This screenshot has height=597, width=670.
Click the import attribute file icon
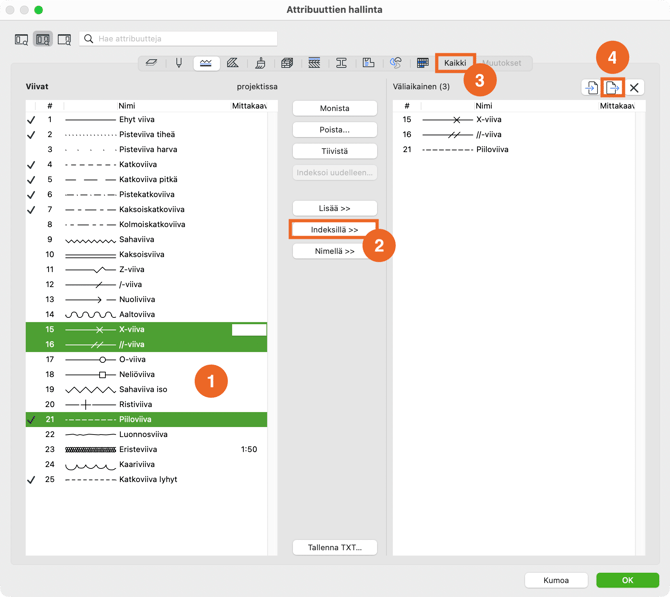pos(591,88)
